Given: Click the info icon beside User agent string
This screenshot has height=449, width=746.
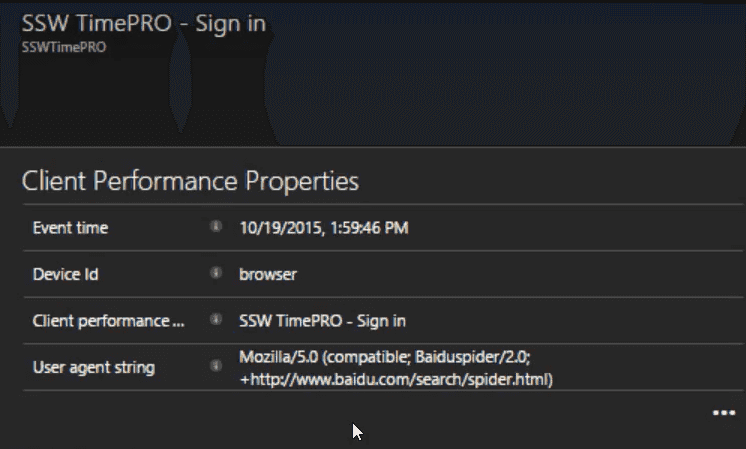Looking at the screenshot, I should click(x=215, y=366).
